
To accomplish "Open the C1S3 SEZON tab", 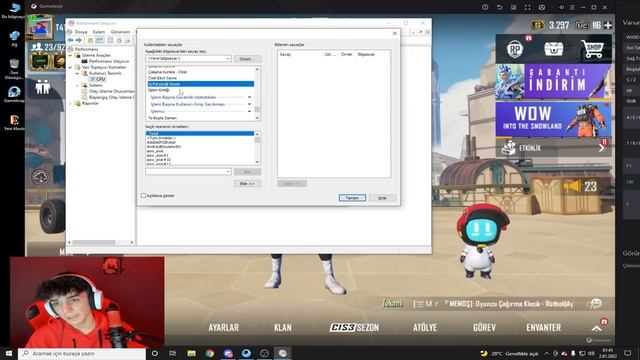I will (354, 327).
